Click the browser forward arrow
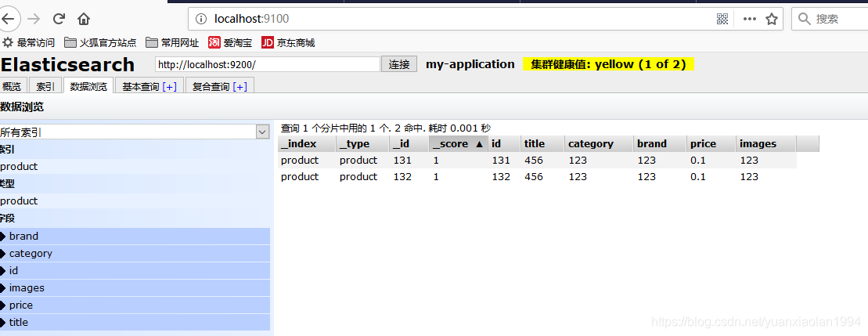 coord(34,19)
